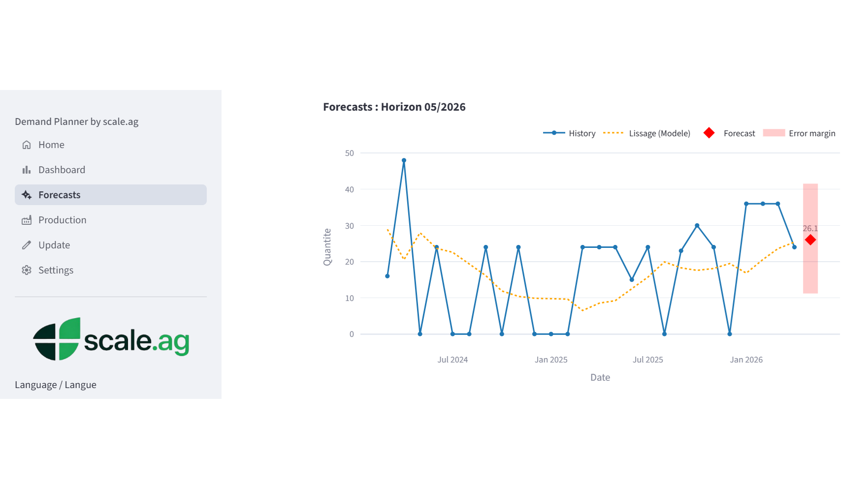Click the Home house icon

[27, 145]
